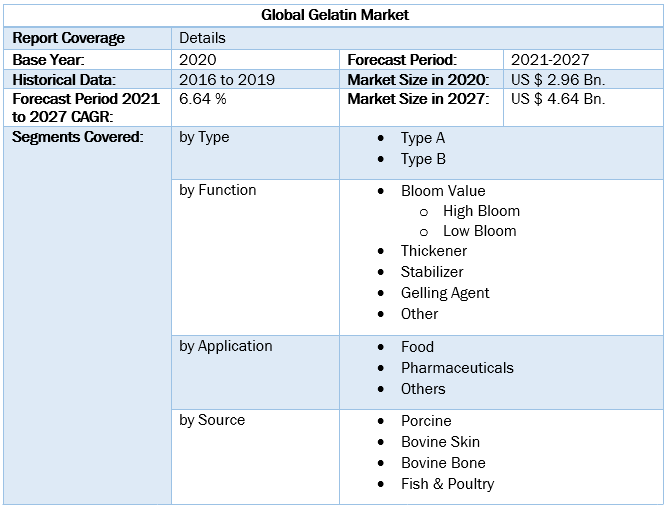Select the Report Coverage header cell
This screenshot has width=668, height=510.
point(69,38)
